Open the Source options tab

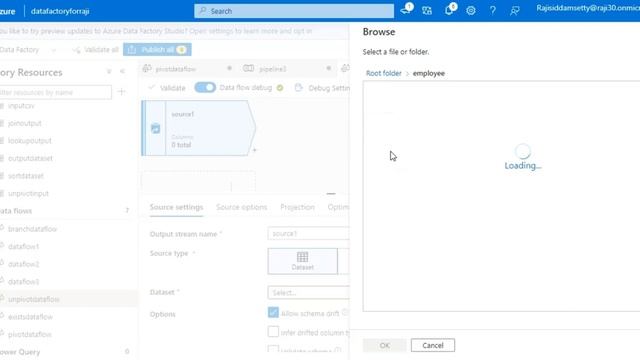coord(242,207)
